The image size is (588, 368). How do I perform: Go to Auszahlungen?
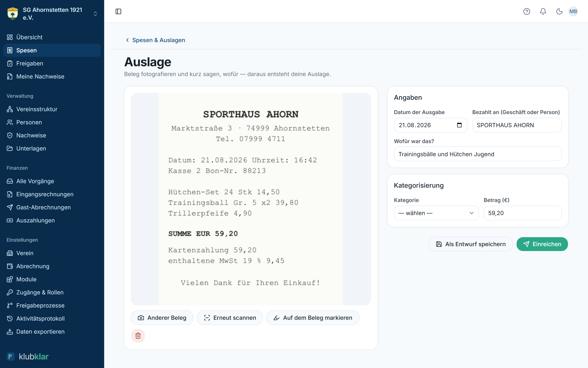(x=52, y=221)
